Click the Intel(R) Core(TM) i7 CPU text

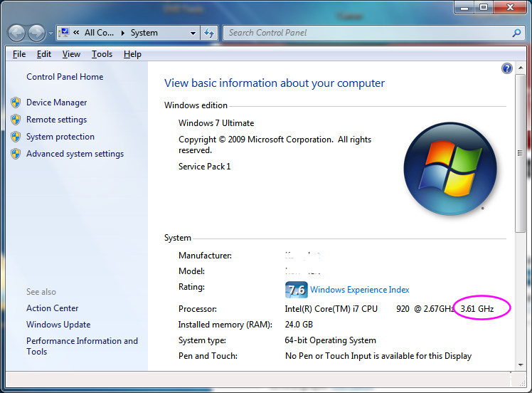[x=331, y=309]
